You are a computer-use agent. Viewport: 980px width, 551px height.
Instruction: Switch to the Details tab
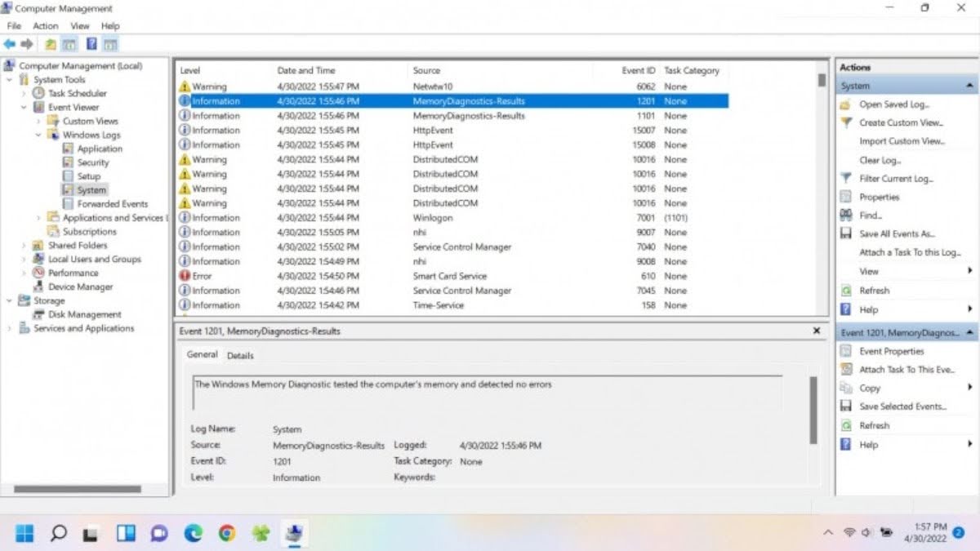coord(240,355)
